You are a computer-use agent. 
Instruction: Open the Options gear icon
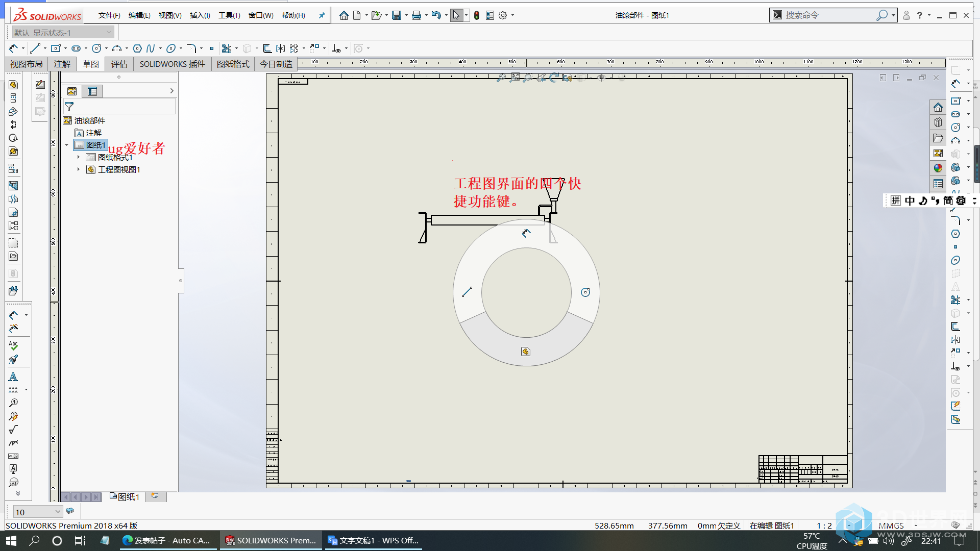tap(503, 15)
